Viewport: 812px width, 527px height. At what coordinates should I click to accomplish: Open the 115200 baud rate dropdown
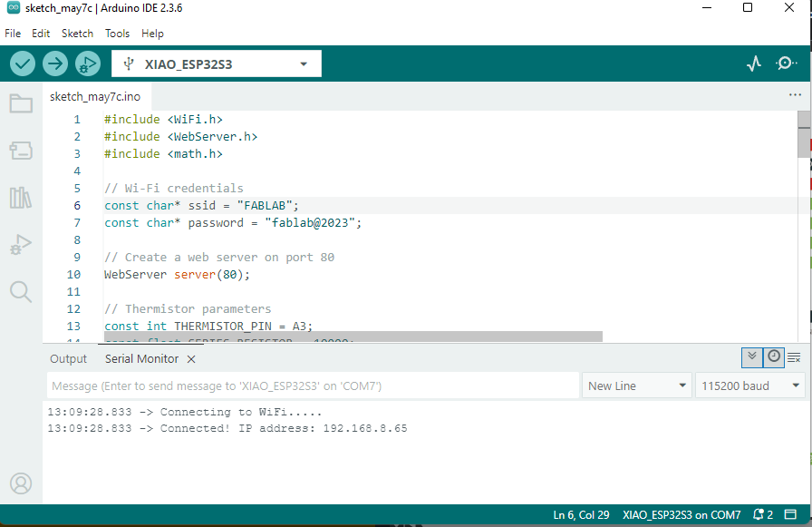point(749,386)
